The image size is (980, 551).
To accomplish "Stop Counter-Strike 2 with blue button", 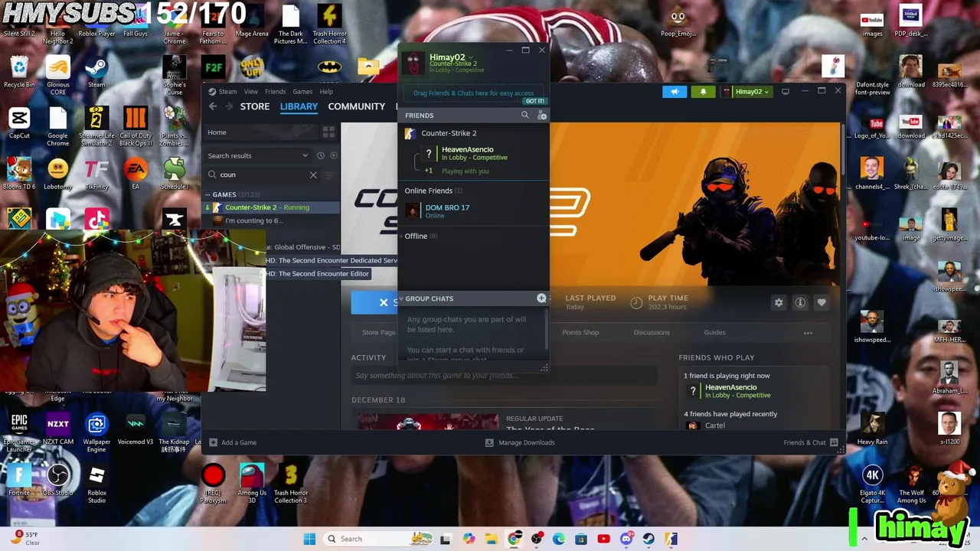I will pyautogui.click(x=374, y=302).
